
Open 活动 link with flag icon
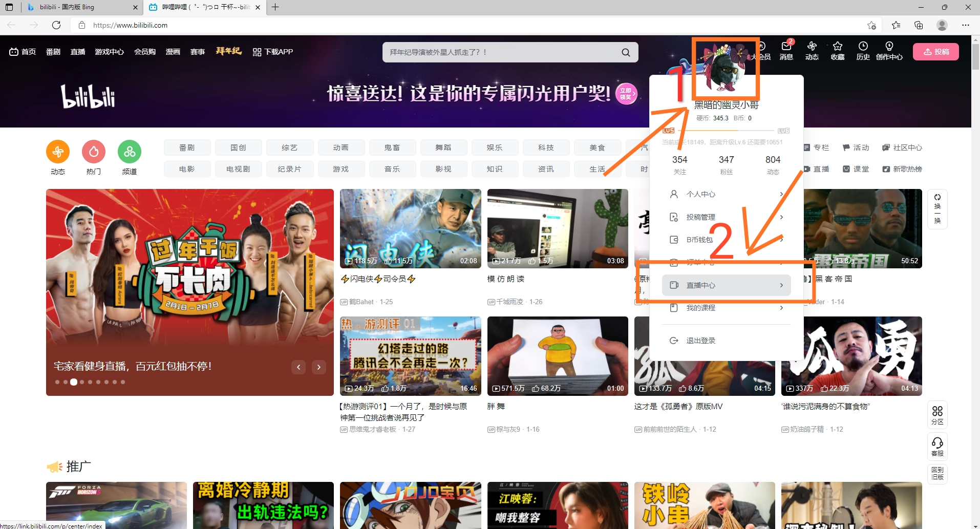point(856,147)
